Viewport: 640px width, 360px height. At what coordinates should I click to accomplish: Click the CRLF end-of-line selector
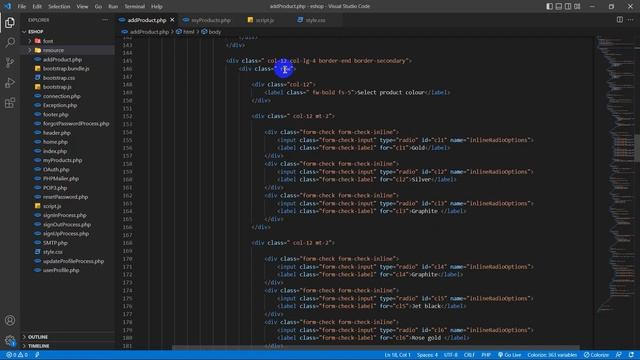tap(469, 355)
